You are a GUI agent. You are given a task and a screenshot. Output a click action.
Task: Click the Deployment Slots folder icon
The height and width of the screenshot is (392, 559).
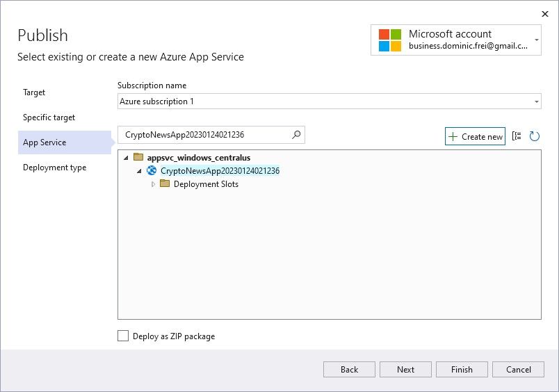click(x=165, y=184)
